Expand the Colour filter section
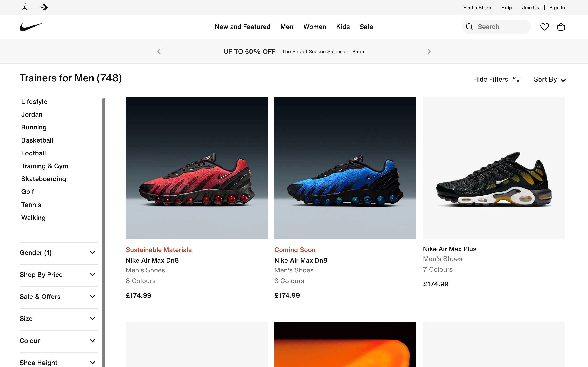The height and width of the screenshot is (367, 588). point(58,340)
